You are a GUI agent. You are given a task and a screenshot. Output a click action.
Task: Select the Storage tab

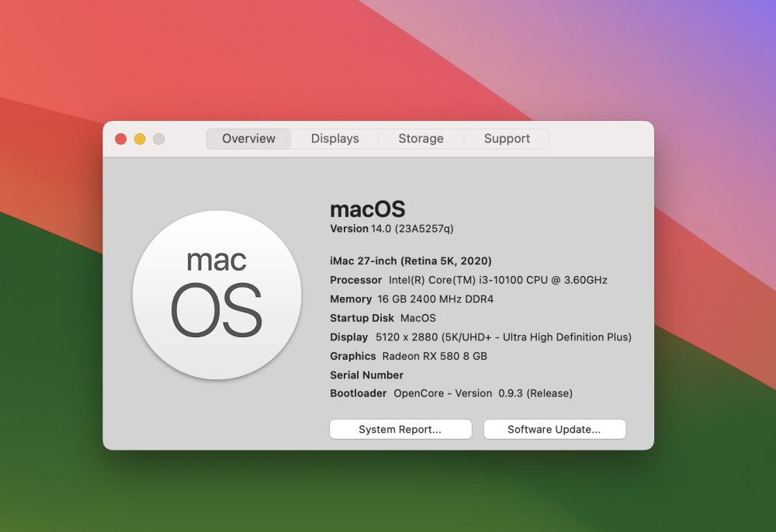(421, 139)
